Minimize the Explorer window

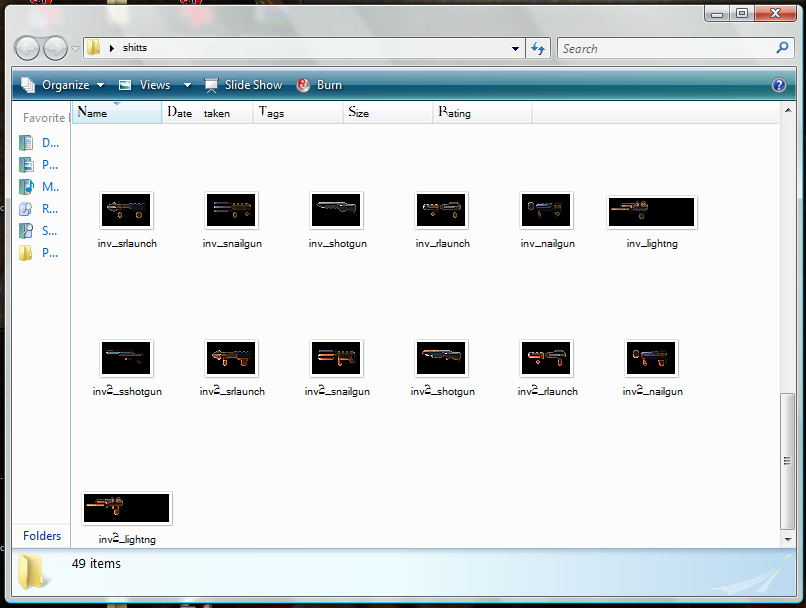click(717, 14)
